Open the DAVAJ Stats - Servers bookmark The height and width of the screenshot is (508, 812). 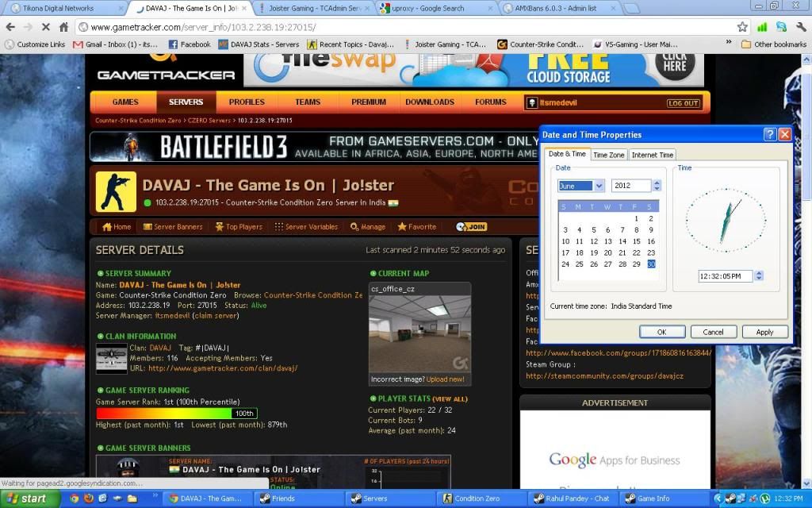(x=259, y=44)
